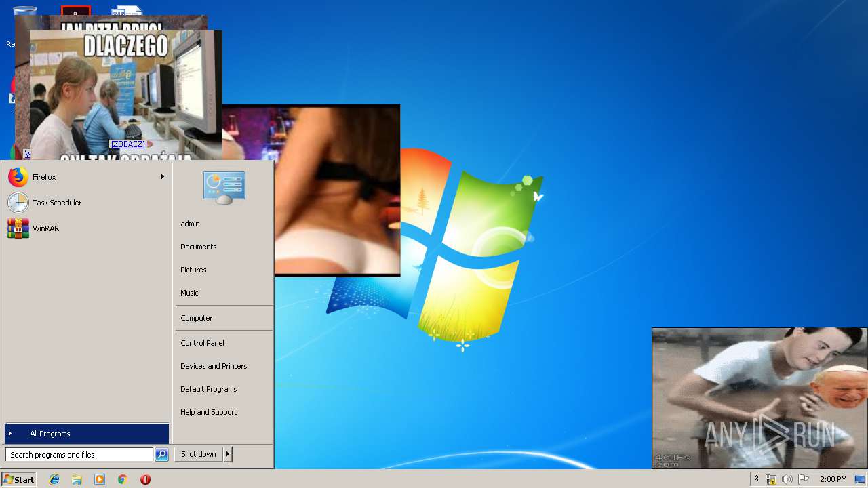Open Opera browser from taskbar
The image size is (868, 488).
(145, 479)
